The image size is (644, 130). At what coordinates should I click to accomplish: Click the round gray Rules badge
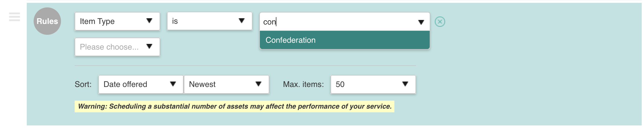[x=47, y=21]
